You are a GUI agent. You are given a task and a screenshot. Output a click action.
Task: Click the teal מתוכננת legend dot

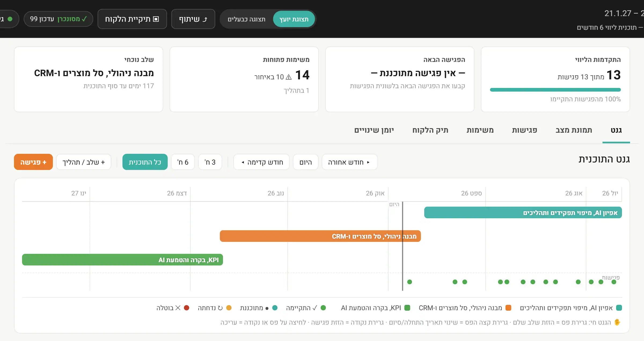tap(275, 308)
